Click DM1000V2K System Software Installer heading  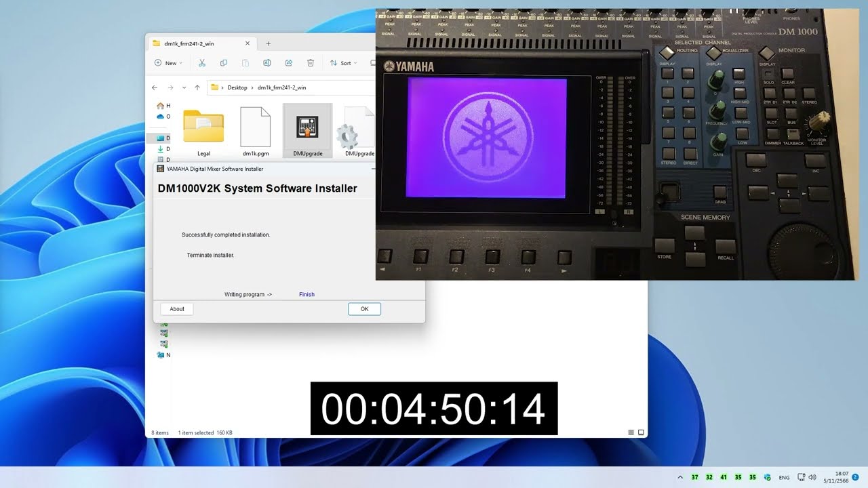(x=258, y=188)
